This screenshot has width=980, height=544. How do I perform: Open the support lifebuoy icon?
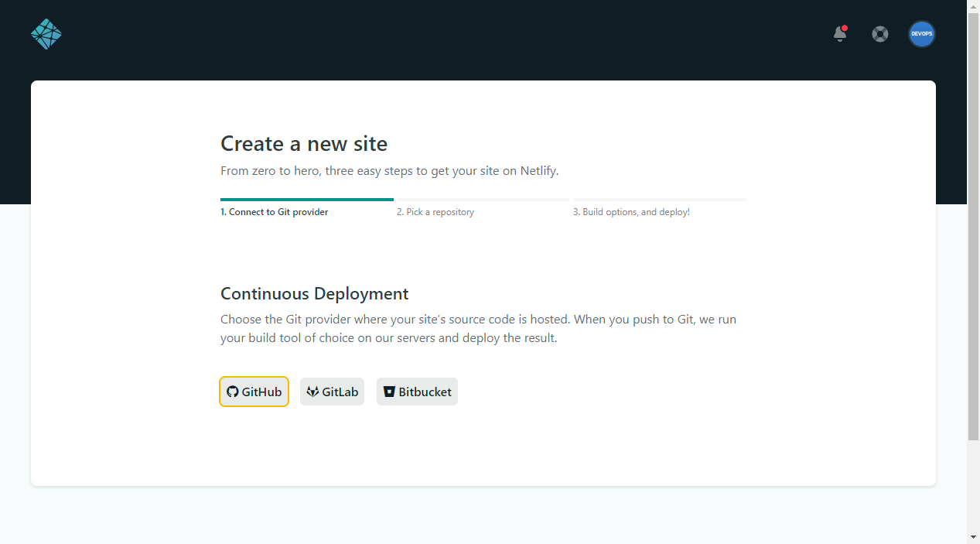click(x=880, y=34)
